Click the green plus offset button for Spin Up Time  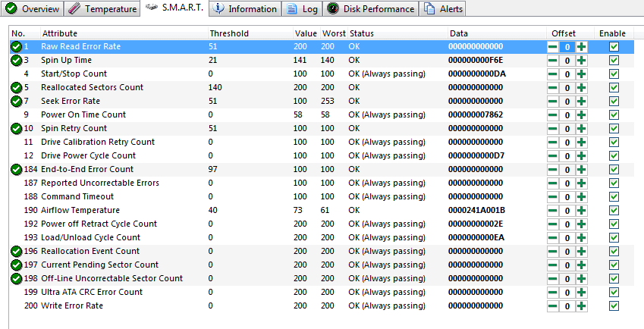581,61
